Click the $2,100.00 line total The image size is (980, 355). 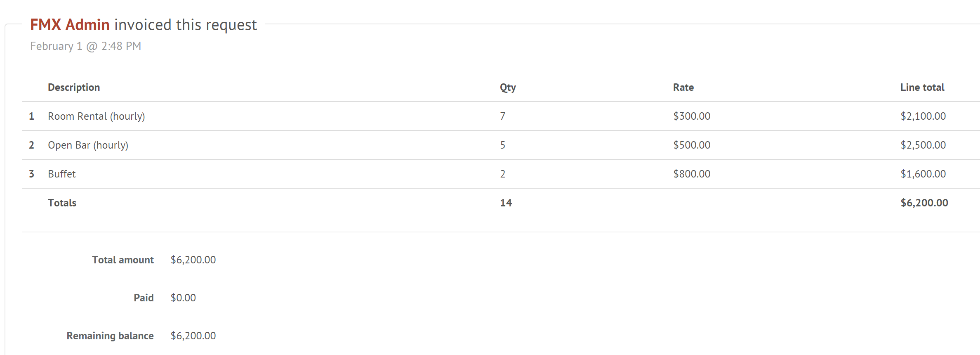923,116
